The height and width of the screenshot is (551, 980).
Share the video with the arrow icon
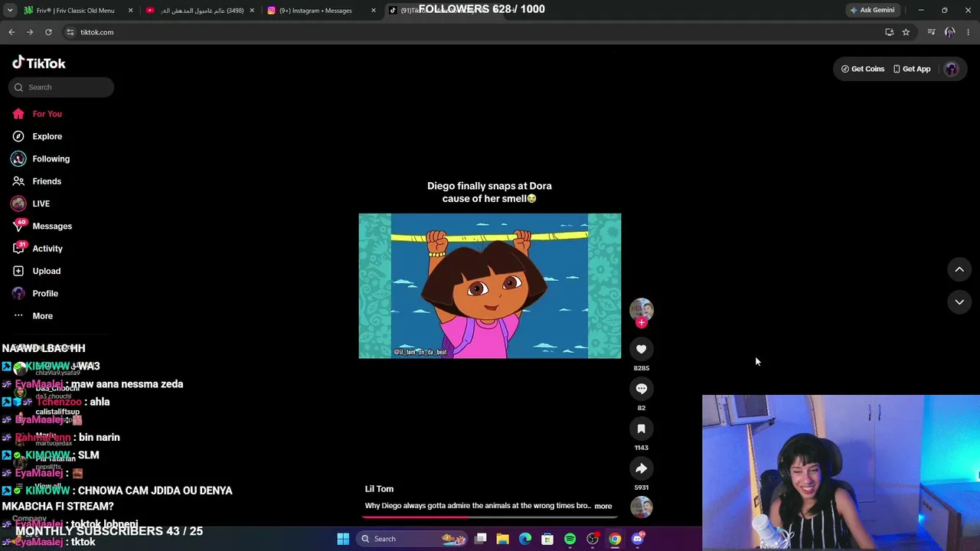642,468
